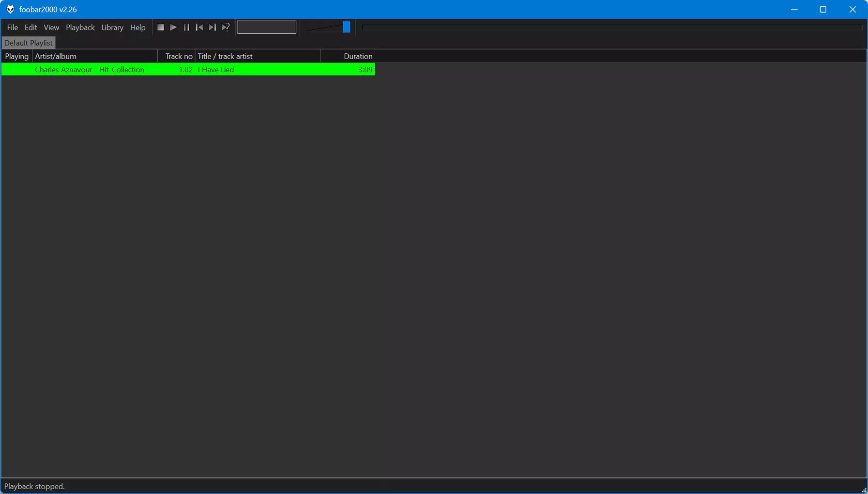Start playback with the Play button

pyautogui.click(x=173, y=28)
